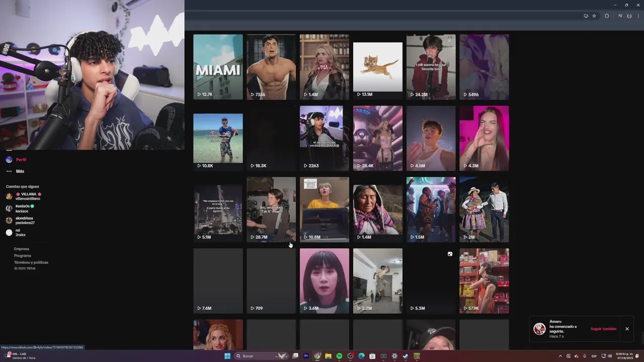Open the media control icon in Chrome toolbar
Screen dimensions: 644x362
(620, 16)
